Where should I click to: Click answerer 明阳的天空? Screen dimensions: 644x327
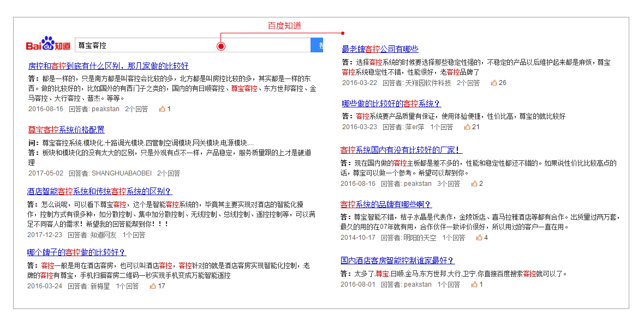[420, 238]
